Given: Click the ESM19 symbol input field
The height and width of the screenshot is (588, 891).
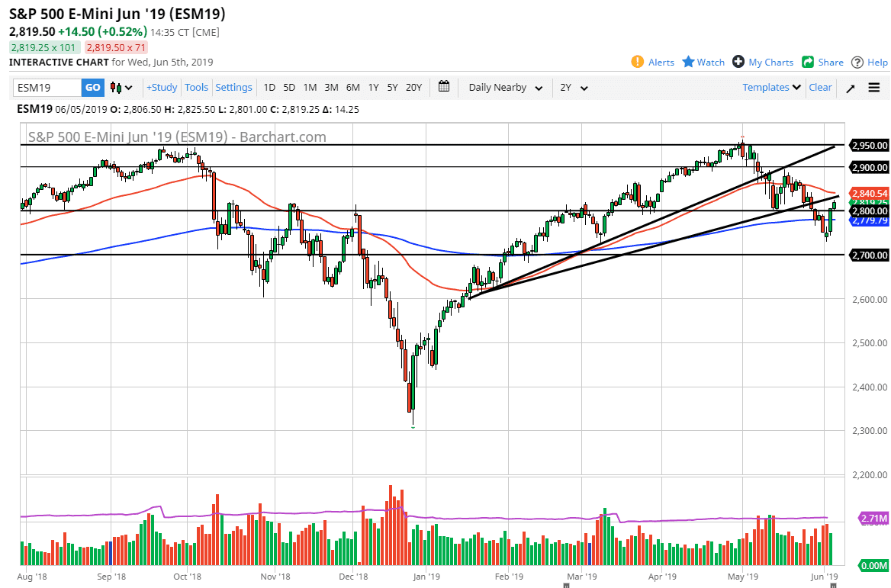Looking at the screenshot, I should point(47,88).
